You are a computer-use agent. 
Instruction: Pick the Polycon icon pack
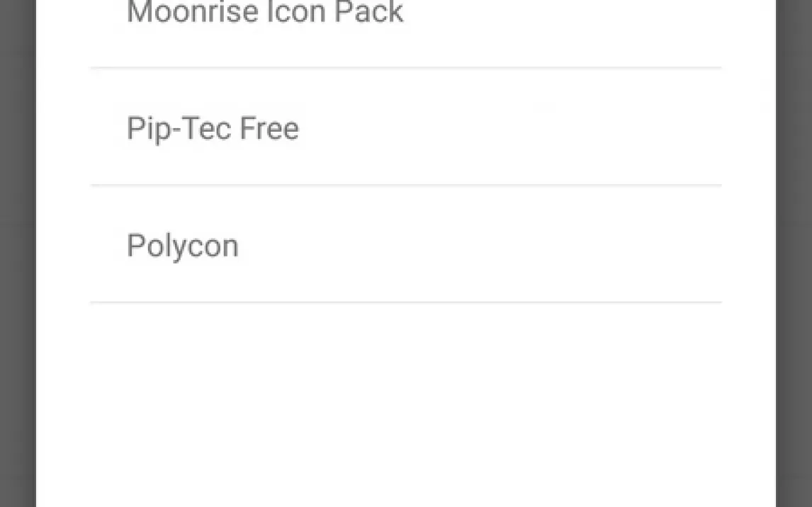pos(405,244)
